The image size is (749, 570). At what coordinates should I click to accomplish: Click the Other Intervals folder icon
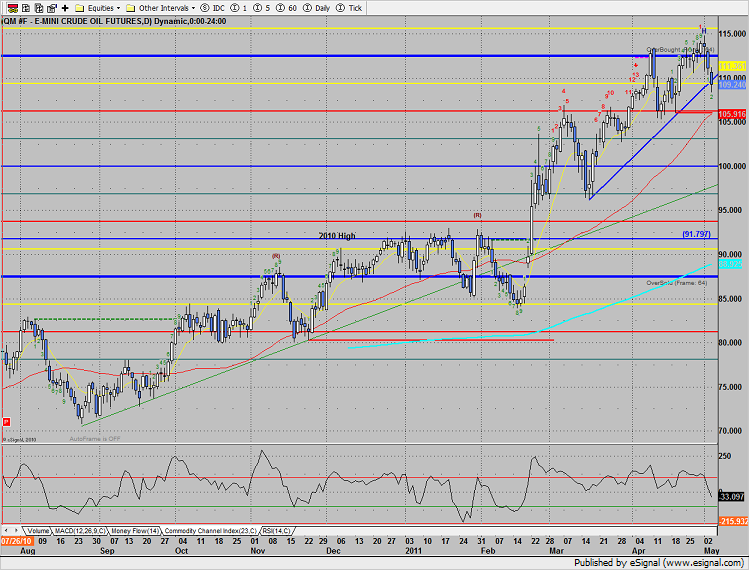(130, 8)
